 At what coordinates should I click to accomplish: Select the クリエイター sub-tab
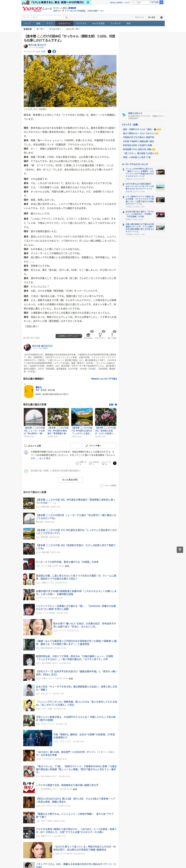click(x=55, y=29)
